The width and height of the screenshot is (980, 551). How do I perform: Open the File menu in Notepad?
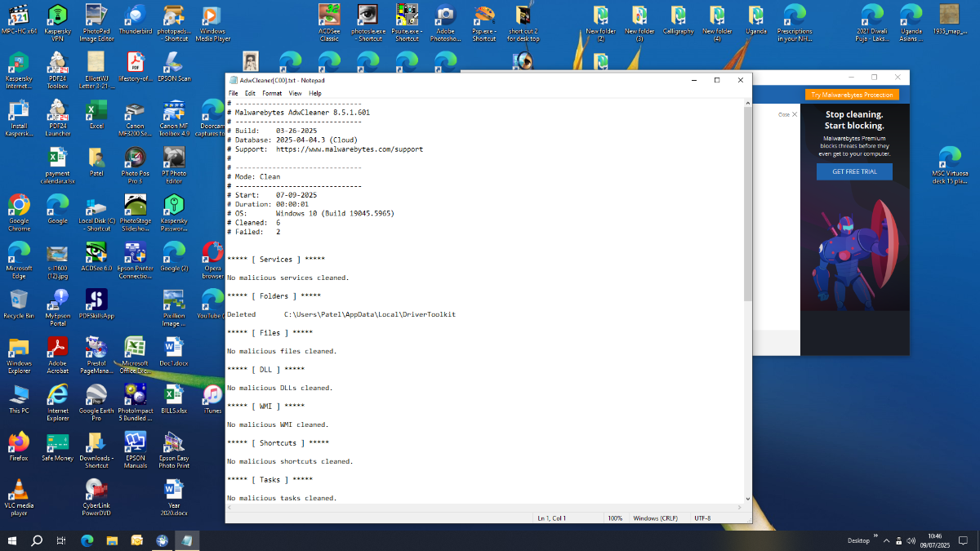pyautogui.click(x=234, y=93)
